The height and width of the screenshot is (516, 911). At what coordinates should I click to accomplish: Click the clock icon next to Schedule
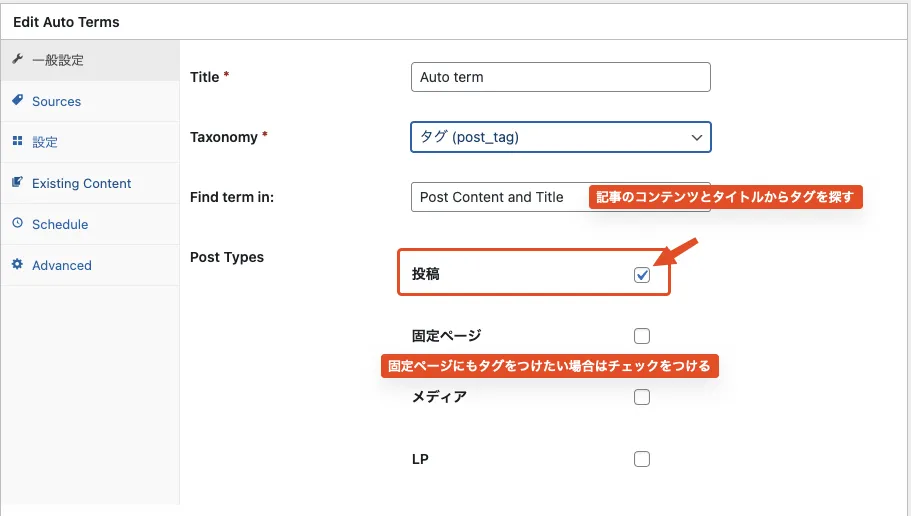[17, 223]
